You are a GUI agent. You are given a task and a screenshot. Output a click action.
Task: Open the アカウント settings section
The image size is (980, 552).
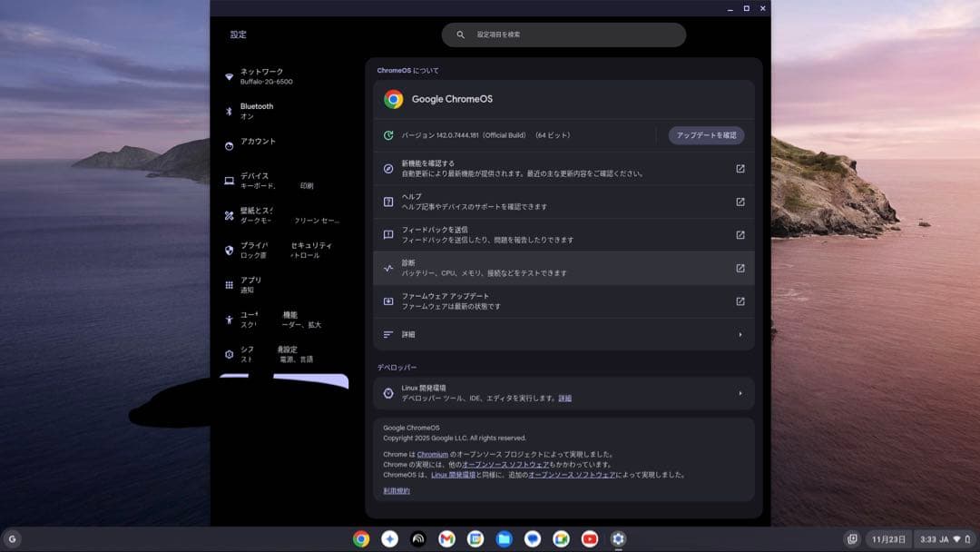tap(257, 142)
